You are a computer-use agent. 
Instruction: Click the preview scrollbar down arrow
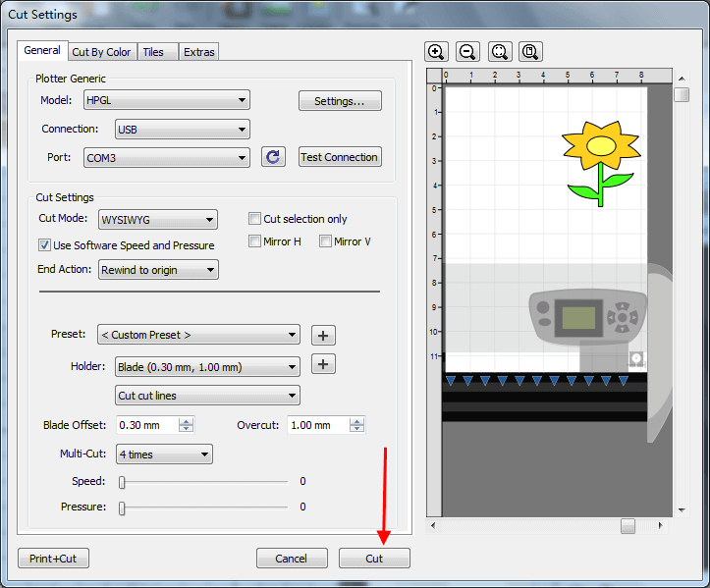[x=682, y=510]
